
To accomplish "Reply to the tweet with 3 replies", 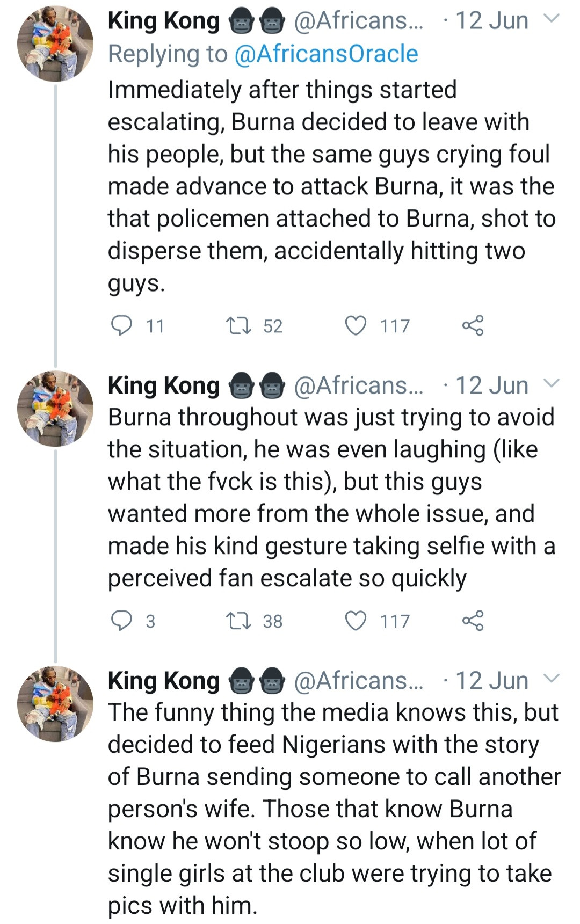I will (x=121, y=621).
